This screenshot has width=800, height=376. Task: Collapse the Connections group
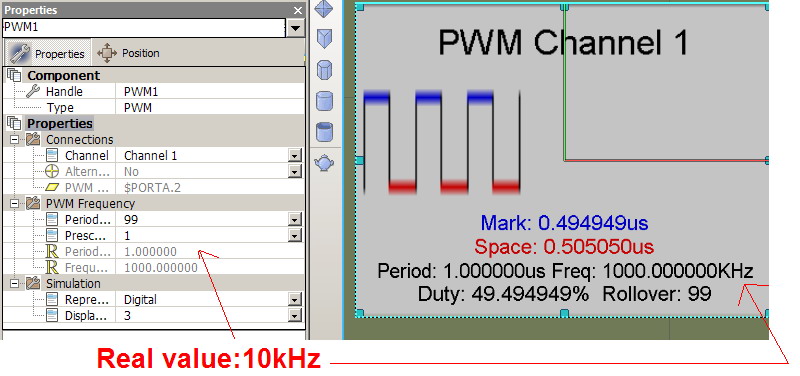tap(14, 139)
